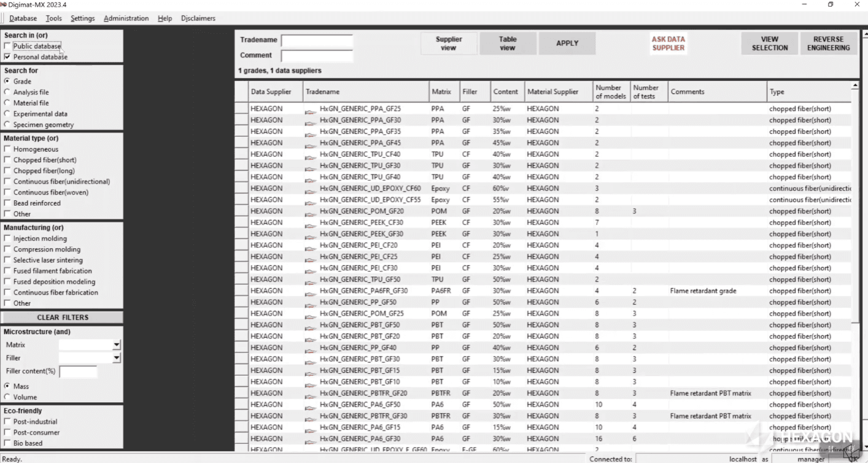This screenshot has width=868, height=463.
Task: Select the Analysis file radio button
Action: click(x=6, y=91)
